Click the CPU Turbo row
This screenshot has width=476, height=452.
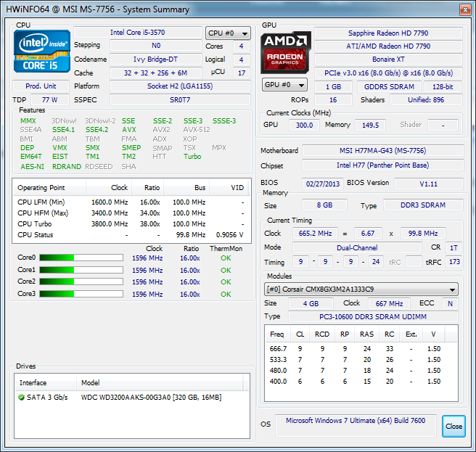tap(131, 224)
